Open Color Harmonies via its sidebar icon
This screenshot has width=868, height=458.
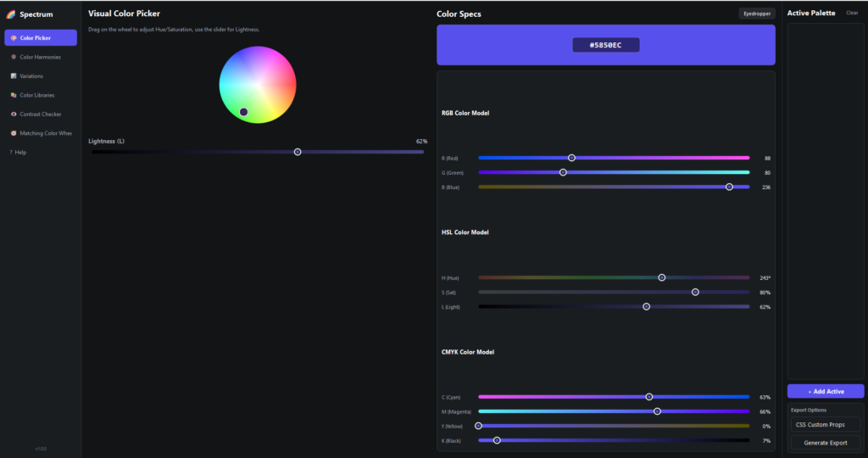click(14, 57)
